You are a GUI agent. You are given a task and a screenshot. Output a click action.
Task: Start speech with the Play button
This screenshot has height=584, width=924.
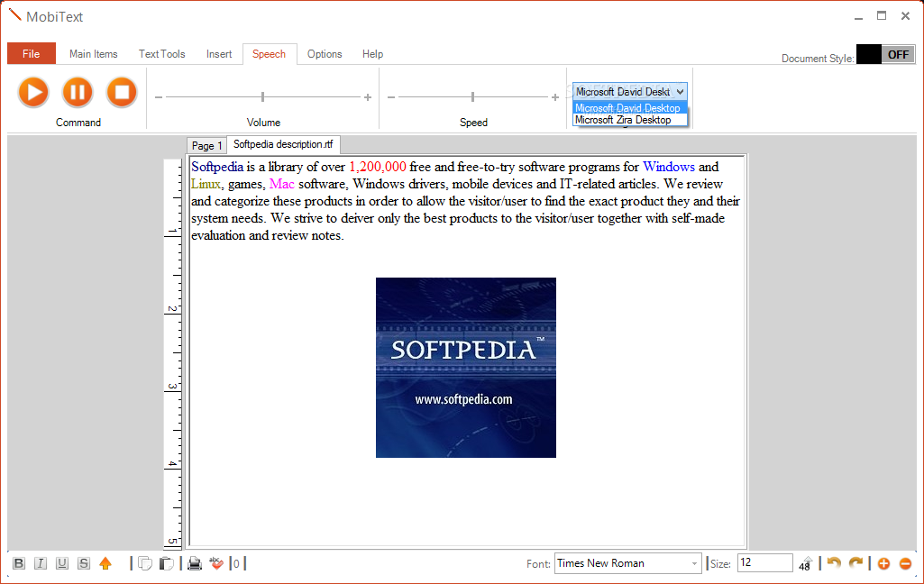(x=33, y=93)
